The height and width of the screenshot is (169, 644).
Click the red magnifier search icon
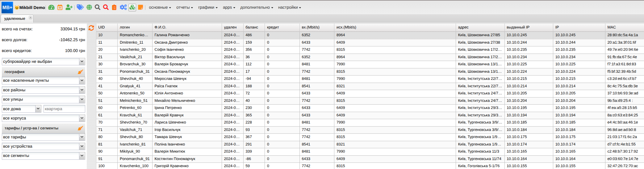click(x=106, y=7)
